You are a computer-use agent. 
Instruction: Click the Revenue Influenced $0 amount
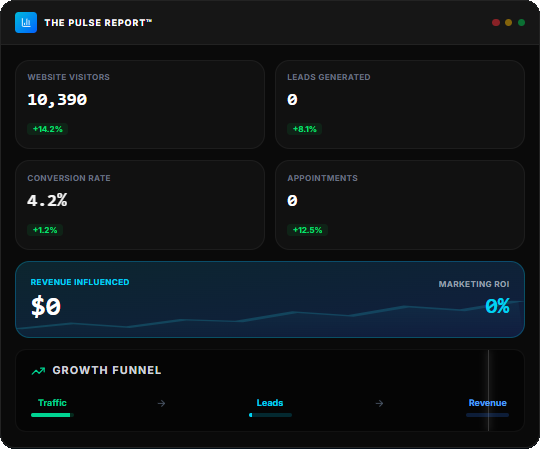click(x=46, y=306)
